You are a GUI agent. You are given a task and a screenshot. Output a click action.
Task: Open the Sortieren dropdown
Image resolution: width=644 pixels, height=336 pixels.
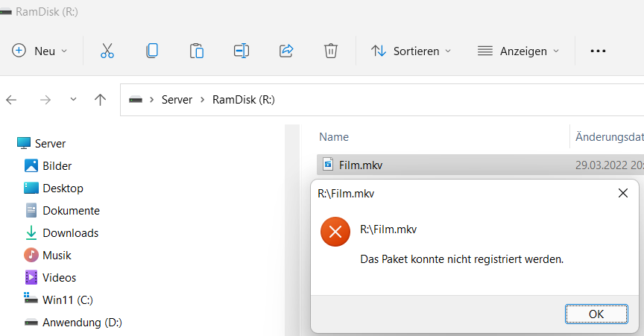tap(411, 51)
